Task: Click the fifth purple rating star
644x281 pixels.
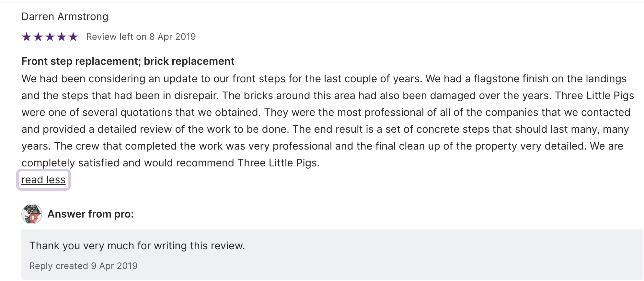Action: pyautogui.click(x=73, y=37)
